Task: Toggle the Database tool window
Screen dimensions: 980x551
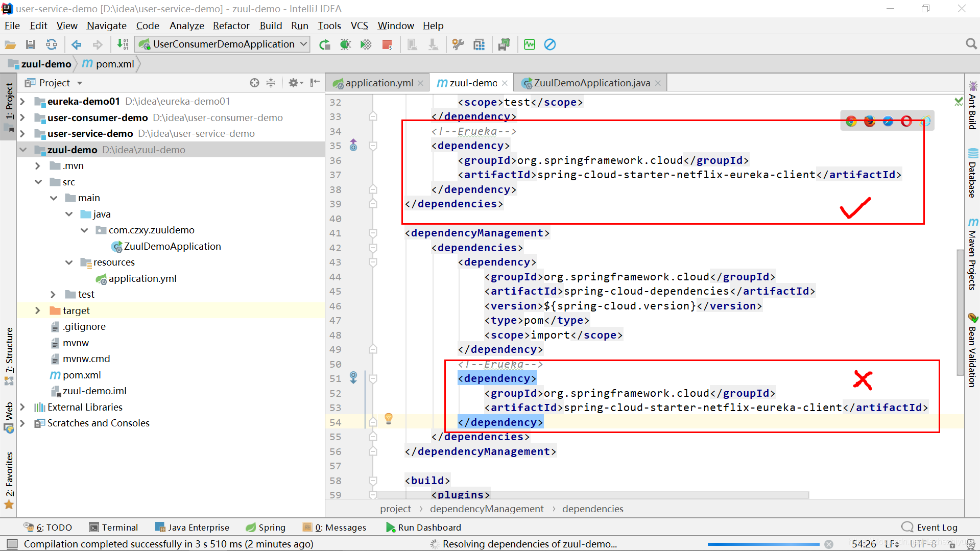Action: (x=972, y=173)
